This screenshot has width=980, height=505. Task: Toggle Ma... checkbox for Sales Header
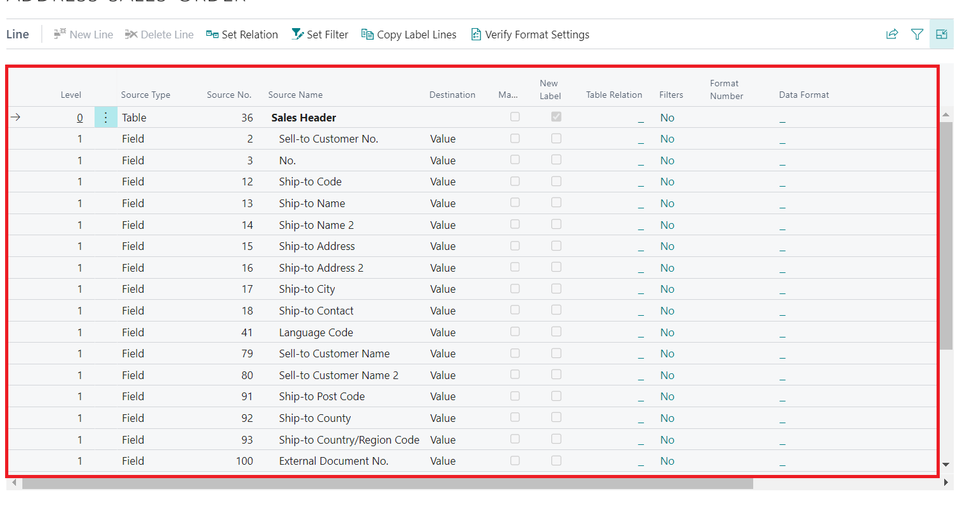[515, 117]
